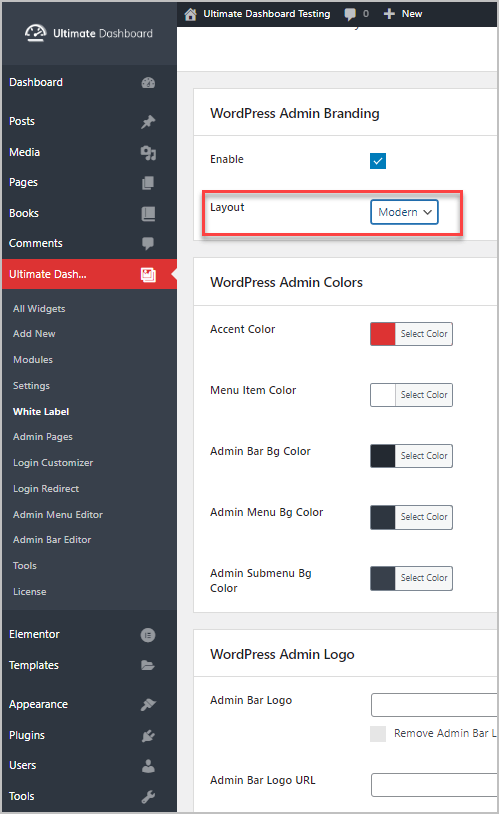Open Modules submenu
Screen dimensions: 499x814
pyautogui.click(x=33, y=359)
